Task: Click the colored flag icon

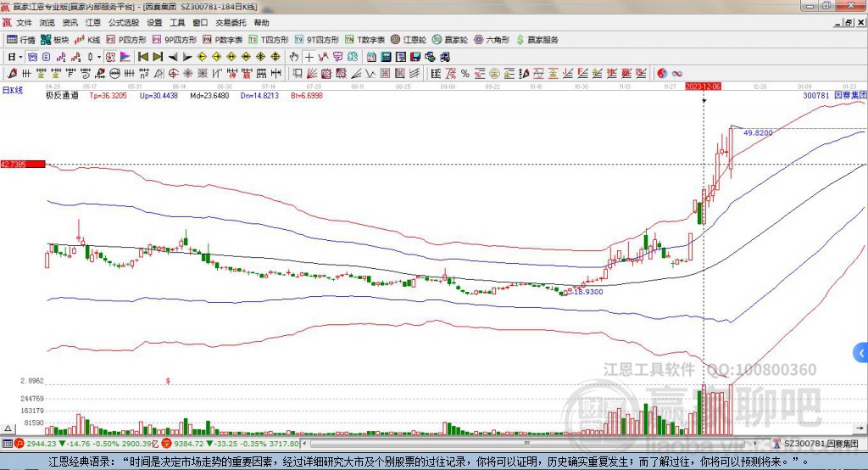Action: pos(125,57)
